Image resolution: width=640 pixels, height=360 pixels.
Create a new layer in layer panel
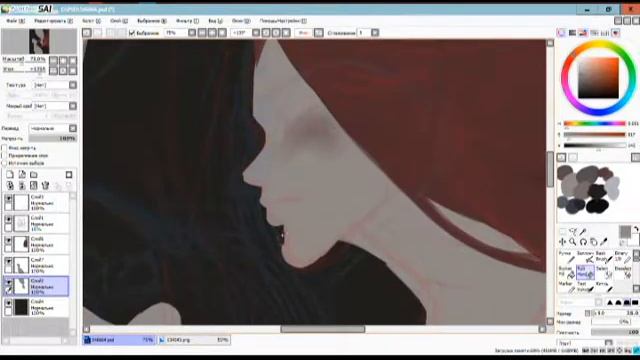10,175
